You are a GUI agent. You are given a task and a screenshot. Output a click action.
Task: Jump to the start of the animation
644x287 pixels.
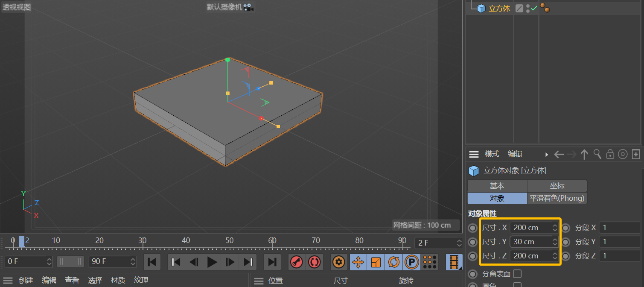[152, 262]
